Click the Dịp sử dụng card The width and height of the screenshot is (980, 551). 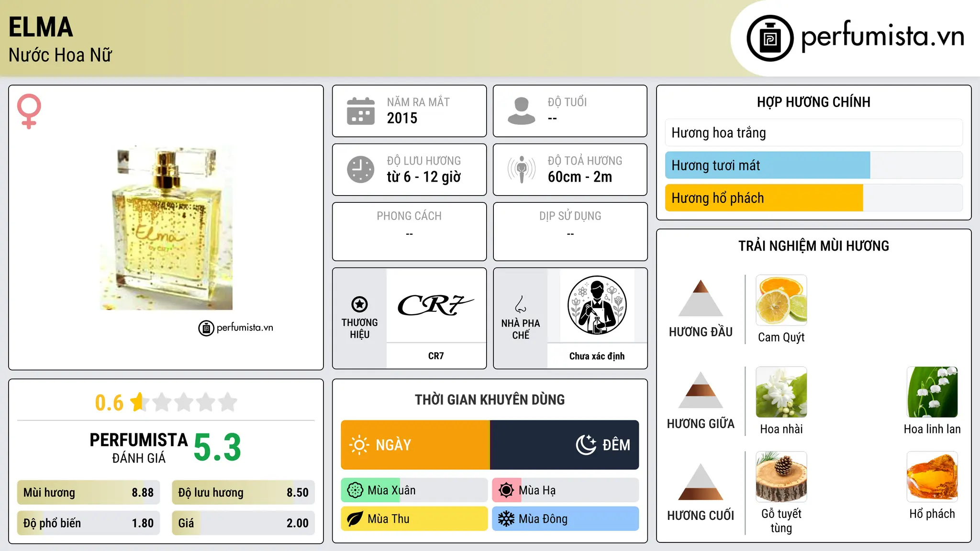point(570,231)
